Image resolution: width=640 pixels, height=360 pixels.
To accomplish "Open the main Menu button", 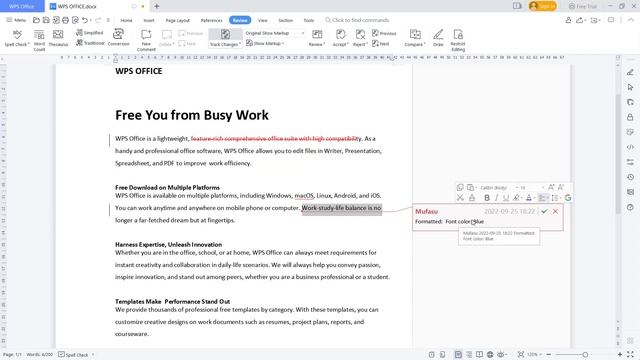I will tap(16, 20).
